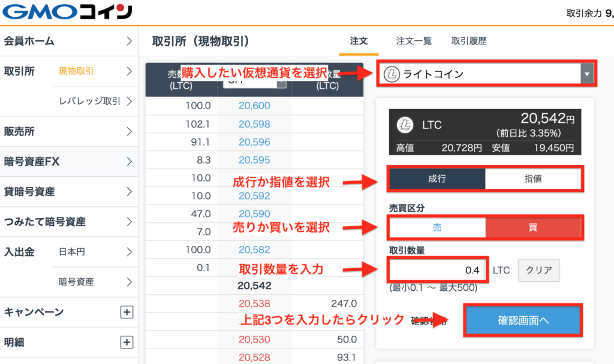The image size is (614, 364).
Task: Click the ask price 20,582
Action: [x=254, y=249]
